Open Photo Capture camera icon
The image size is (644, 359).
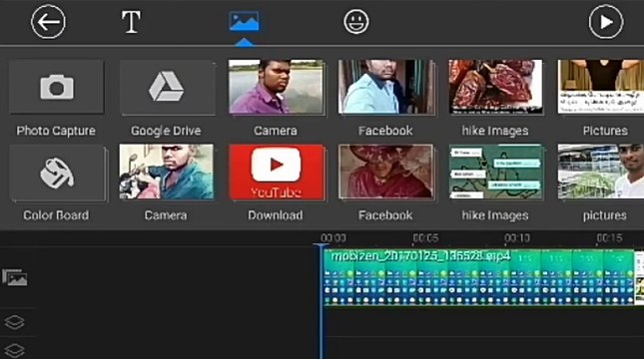[57, 87]
